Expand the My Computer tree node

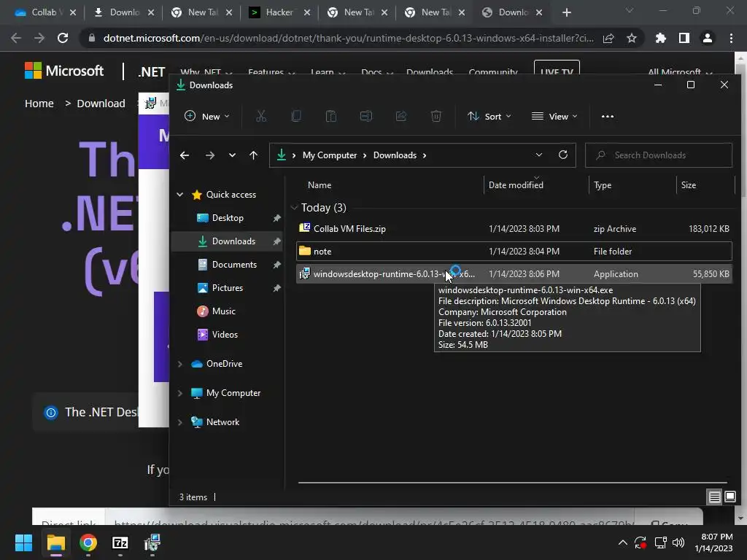[x=180, y=393]
